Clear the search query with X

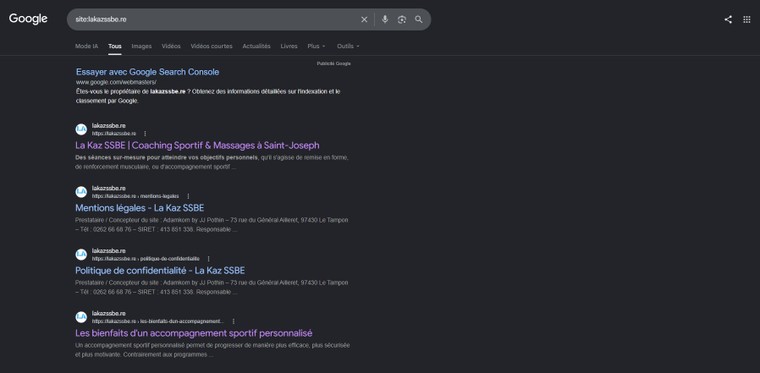364,19
